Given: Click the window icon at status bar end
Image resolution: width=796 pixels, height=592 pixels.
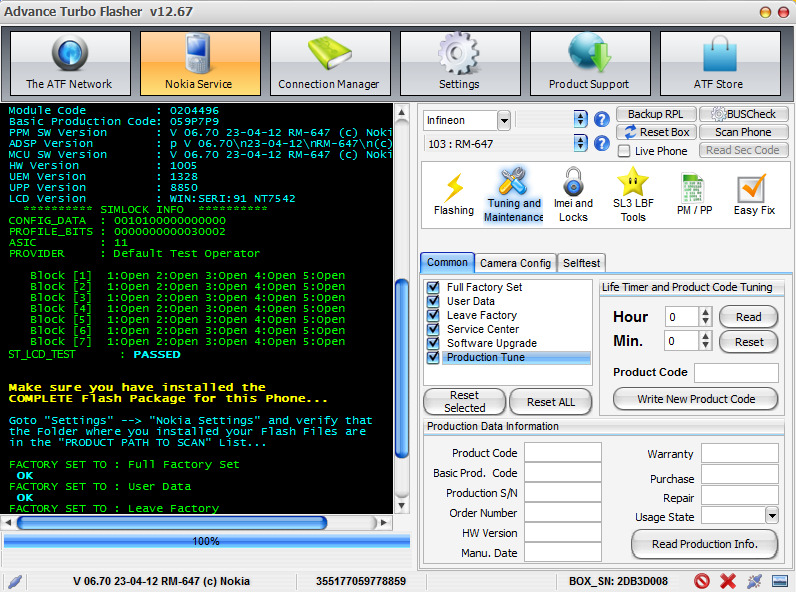Looking at the screenshot, I should tap(780, 581).
